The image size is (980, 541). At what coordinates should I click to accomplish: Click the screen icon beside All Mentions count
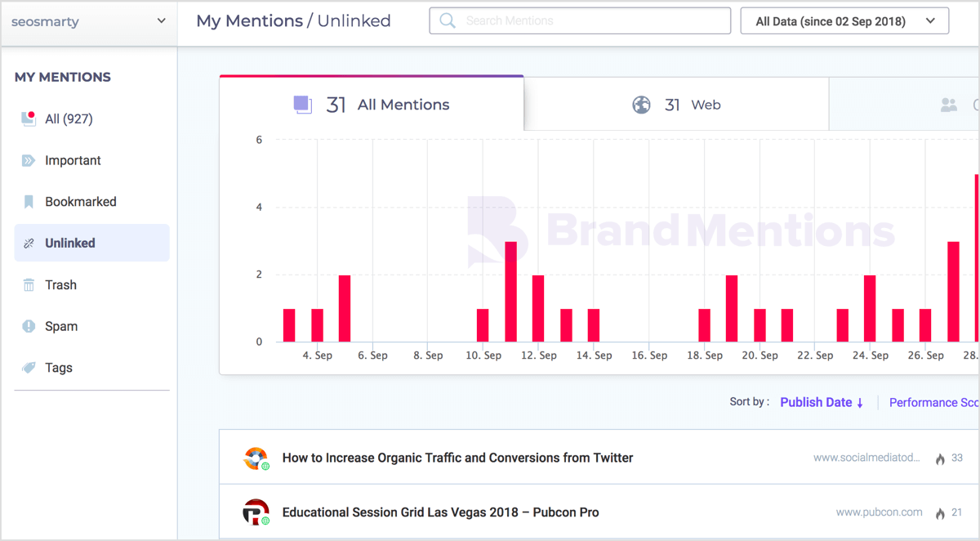pos(304,104)
